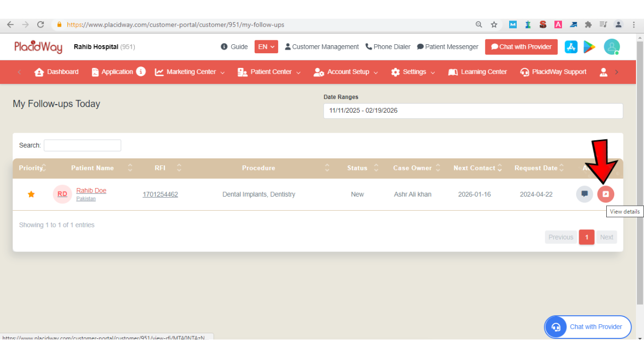Open the chat message icon in row
This screenshot has height=362, width=644.
click(x=584, y=194)
